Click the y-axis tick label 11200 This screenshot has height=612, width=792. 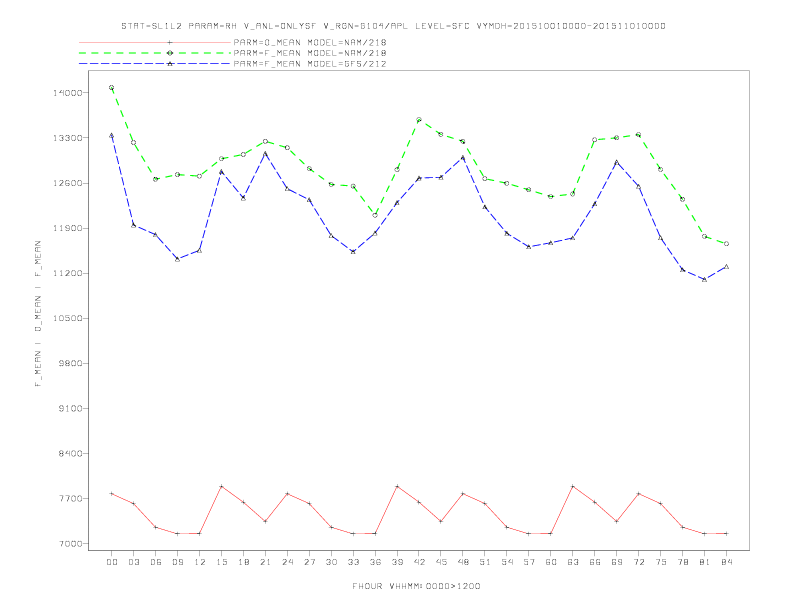point(68,273)
